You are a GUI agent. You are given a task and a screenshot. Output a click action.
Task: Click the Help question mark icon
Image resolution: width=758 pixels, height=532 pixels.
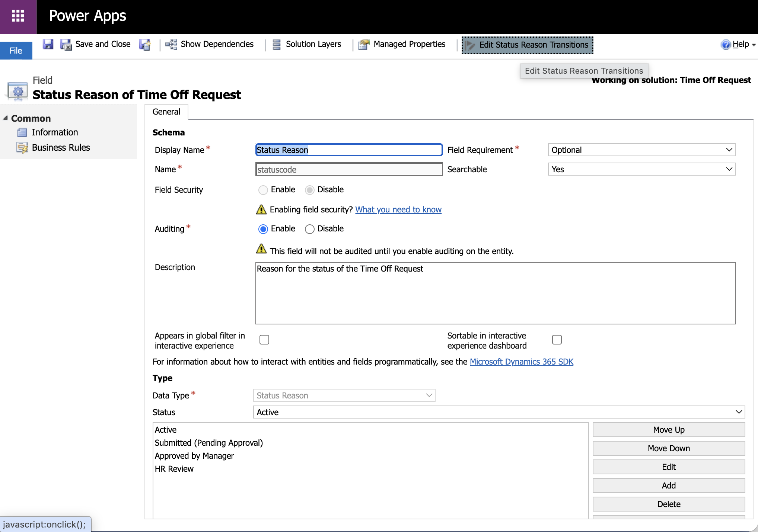tap(726, 45)
